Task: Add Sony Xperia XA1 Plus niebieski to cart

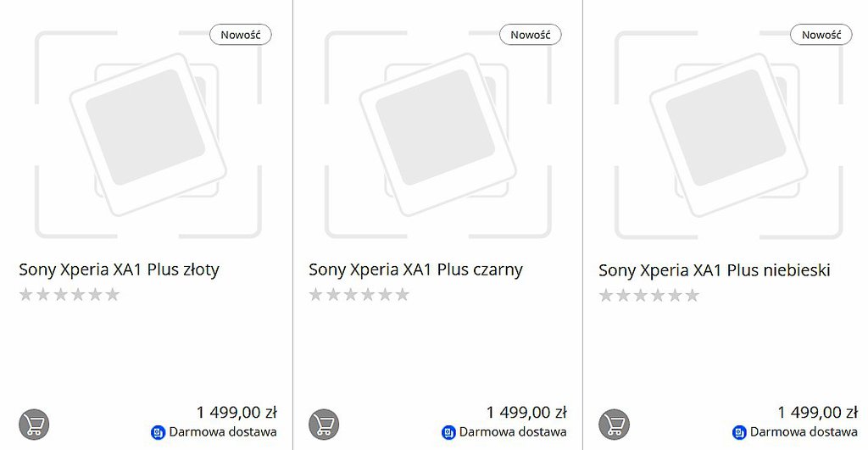Action: (x=614, y=424)
